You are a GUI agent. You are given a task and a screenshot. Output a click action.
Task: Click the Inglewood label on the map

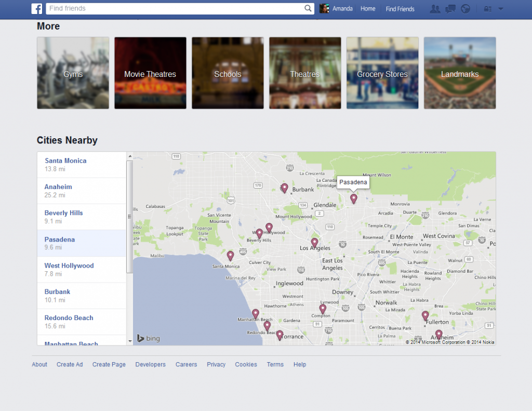tap(289, 283)
